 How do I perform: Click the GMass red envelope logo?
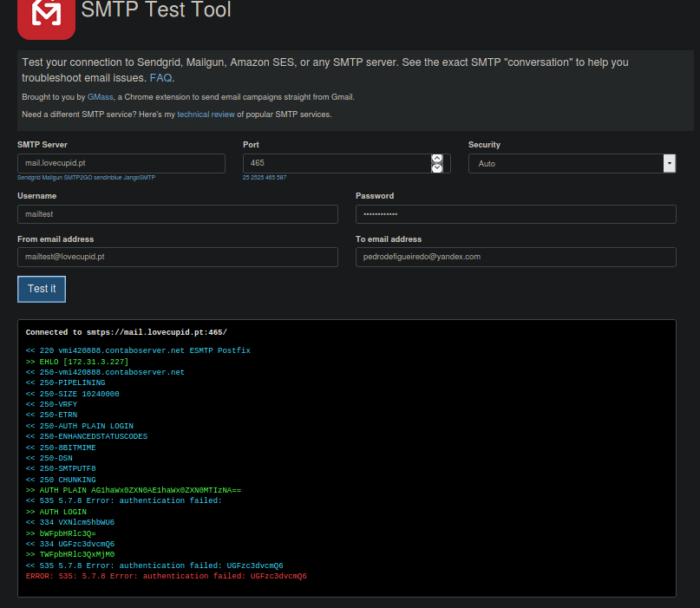pos(46,18)
